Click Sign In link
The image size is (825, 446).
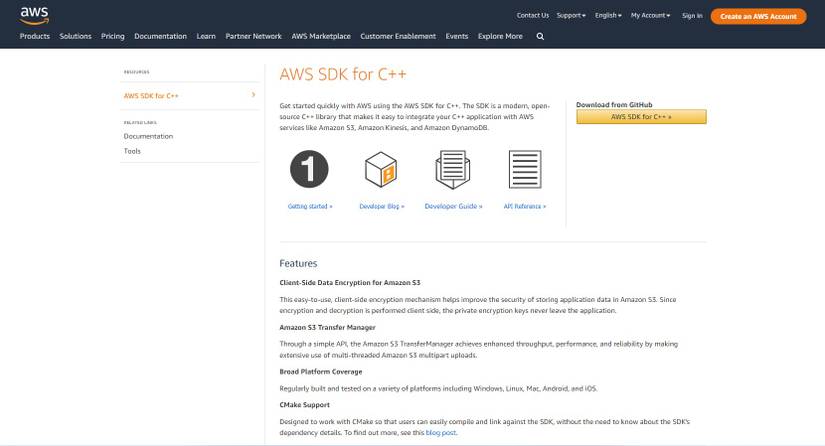pos(692,16)
